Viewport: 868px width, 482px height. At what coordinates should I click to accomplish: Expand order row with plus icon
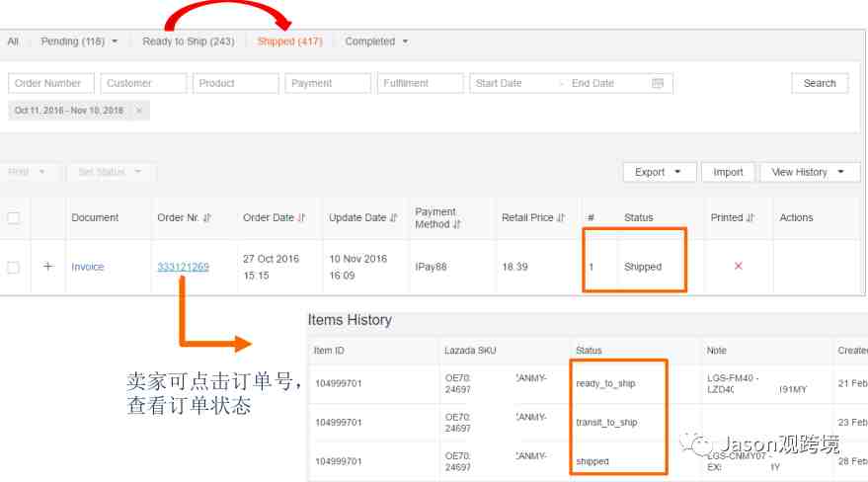click(x=48, y=266)
